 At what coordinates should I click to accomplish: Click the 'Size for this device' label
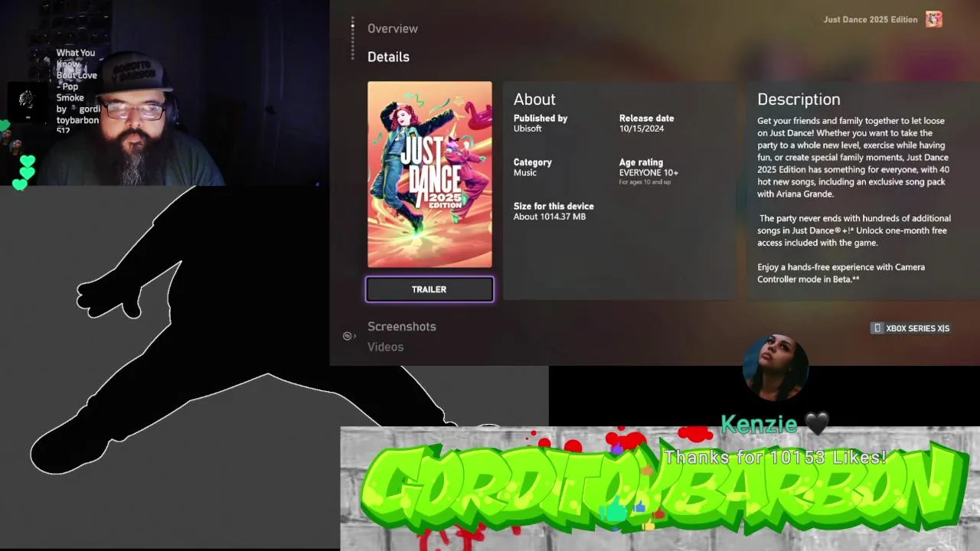(x=554, y=207)
